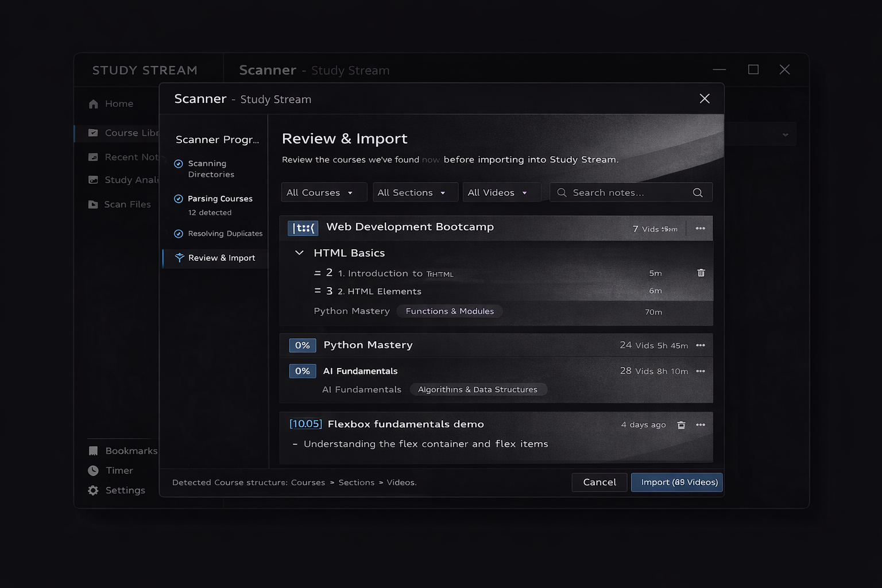Image resolution: width=882 pixels, height=588 pixels.
Task: Click drag handle of Introduction to HTML row
Action: tap(318, 273)
